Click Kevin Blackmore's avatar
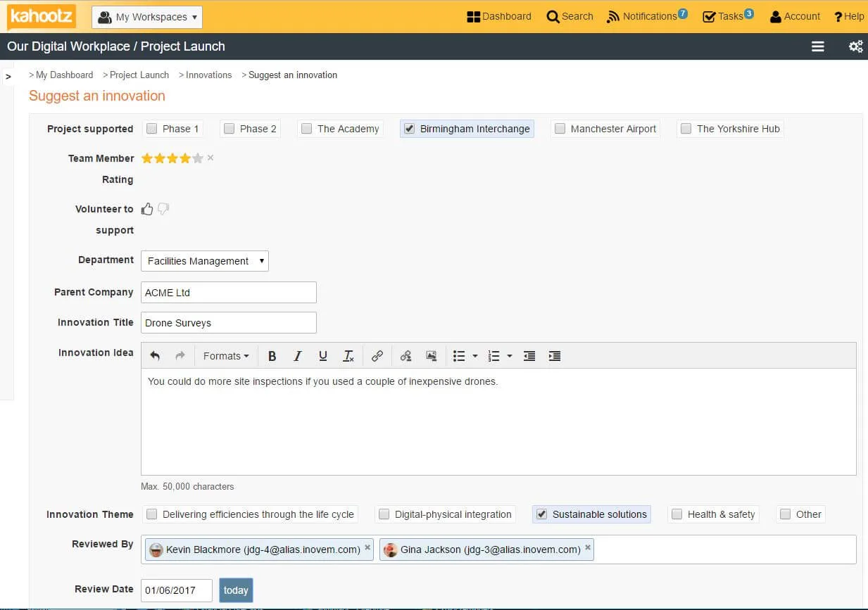The height and width of the screenshot is (610, 868). pos(156,550)
